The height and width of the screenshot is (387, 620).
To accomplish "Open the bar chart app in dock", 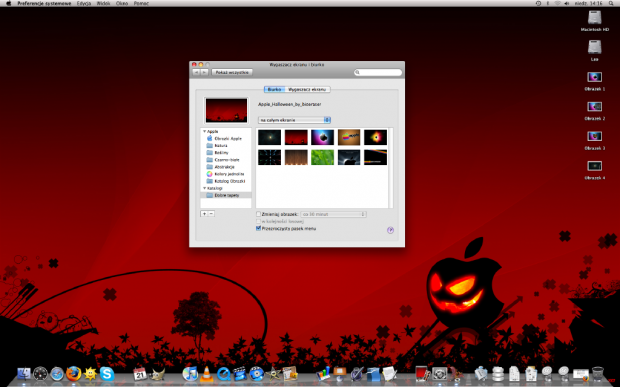I will tap(323, 374).
